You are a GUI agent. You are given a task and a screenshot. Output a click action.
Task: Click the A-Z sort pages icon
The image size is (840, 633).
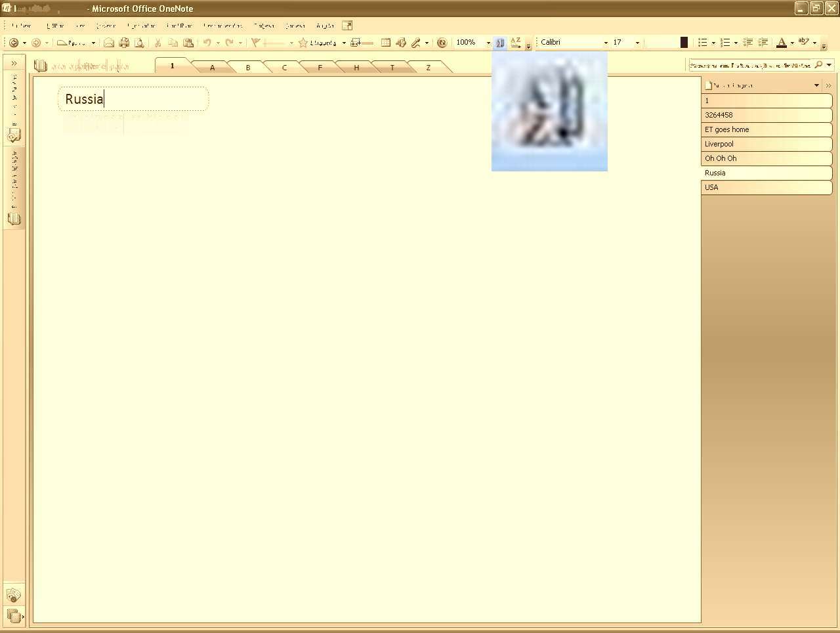516,43
